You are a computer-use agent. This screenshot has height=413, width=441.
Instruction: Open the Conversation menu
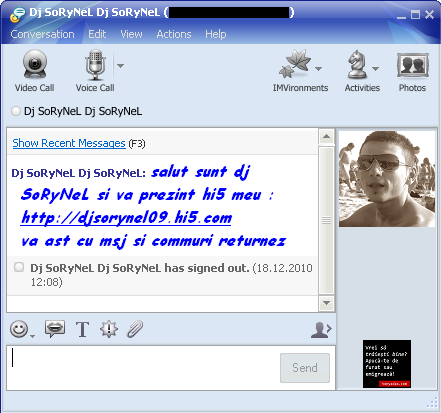(x=42, y=34)
